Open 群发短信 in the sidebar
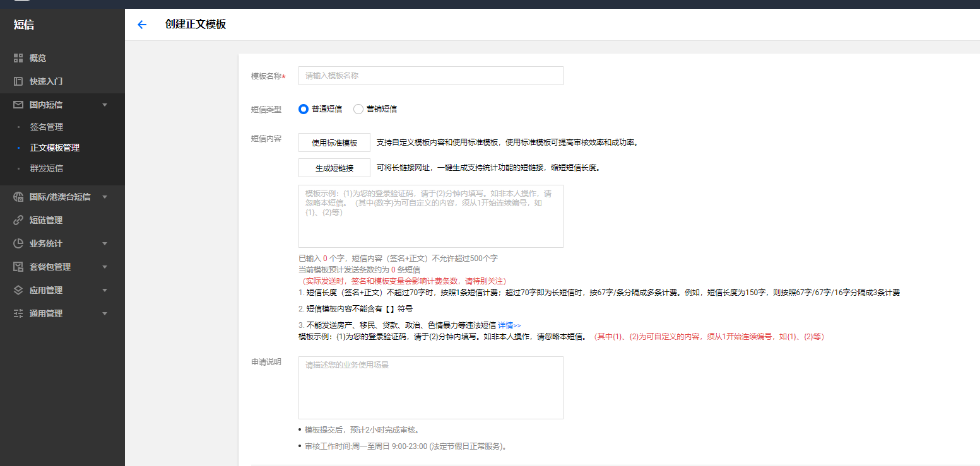 [x=47, y=169]
